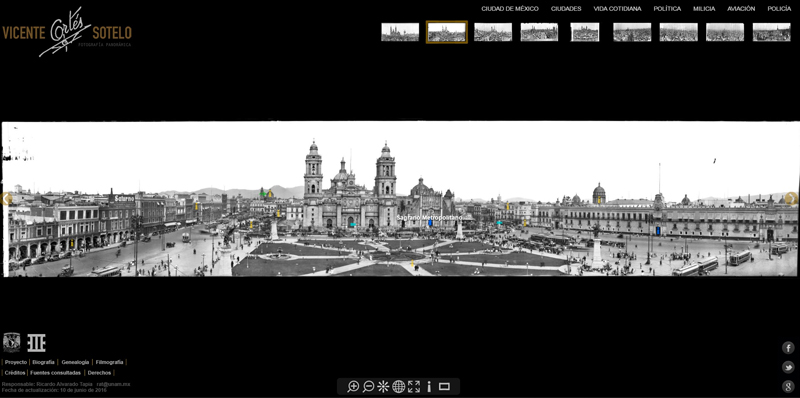Zoom out with the magnifier minus icon
Screen dimensions: 800x398
click(368, 386)
